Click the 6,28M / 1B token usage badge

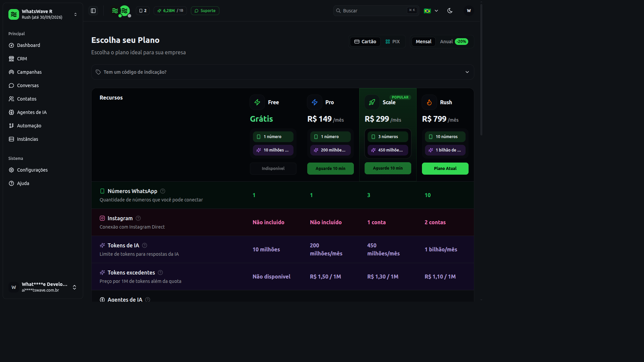point(170,11)
